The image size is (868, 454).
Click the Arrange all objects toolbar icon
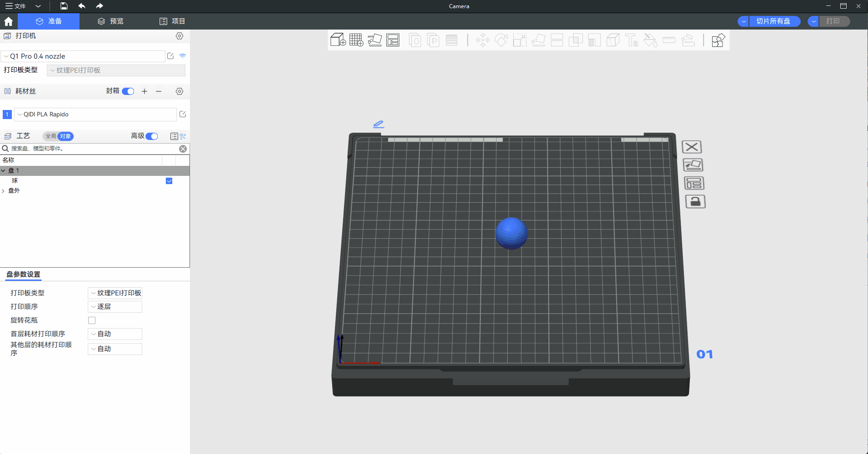tap(393, 40)
